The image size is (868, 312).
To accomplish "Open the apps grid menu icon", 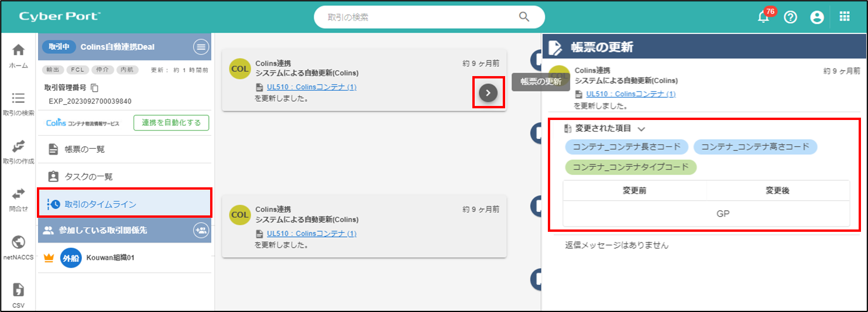I will (845, 16).
